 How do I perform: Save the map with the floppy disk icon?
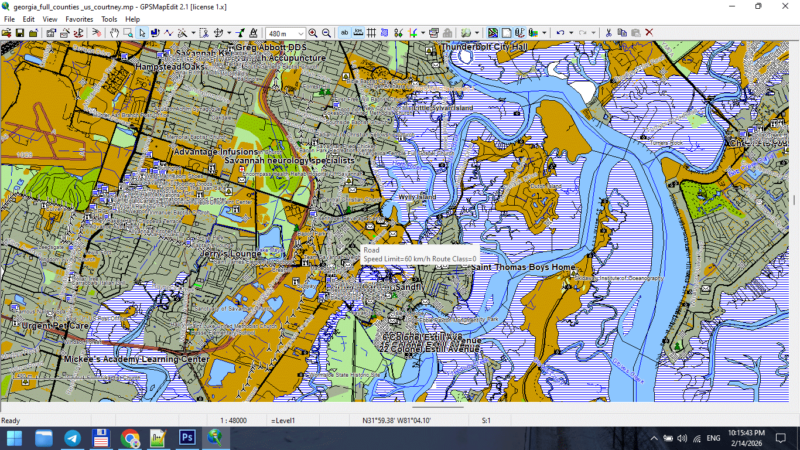pyautogui.click(x=19, y=33)
